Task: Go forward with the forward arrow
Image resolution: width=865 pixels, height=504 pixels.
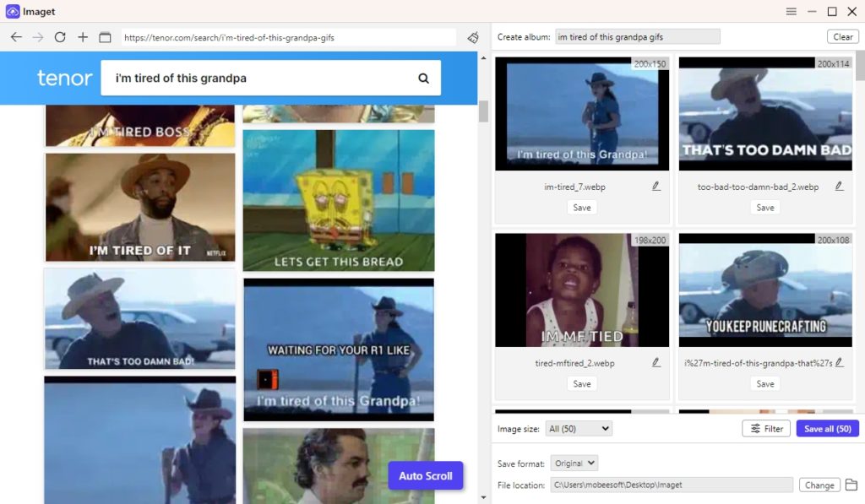Action: 37,37
